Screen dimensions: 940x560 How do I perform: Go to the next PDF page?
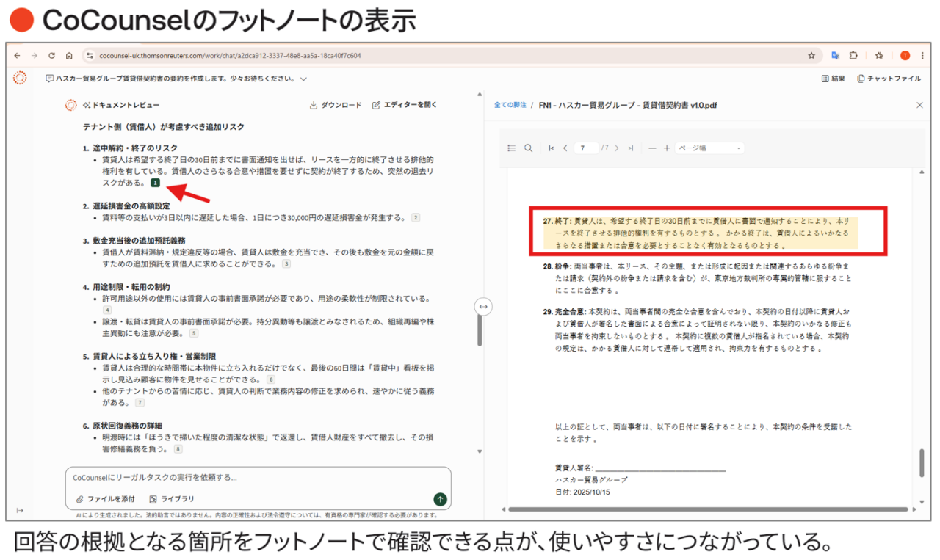[x=617, y=148]
